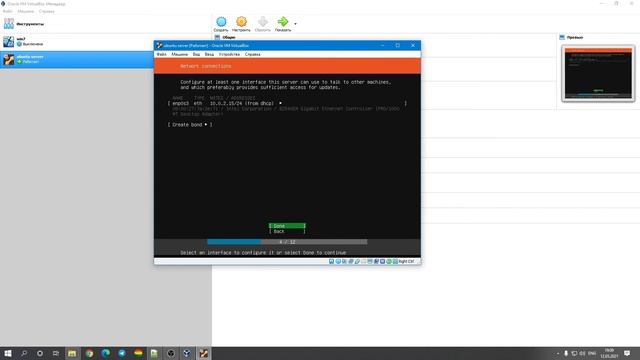The image size is (640, 360).
Task: Open Microsoft Edge from the taskbar
Action: click(106, 353)
